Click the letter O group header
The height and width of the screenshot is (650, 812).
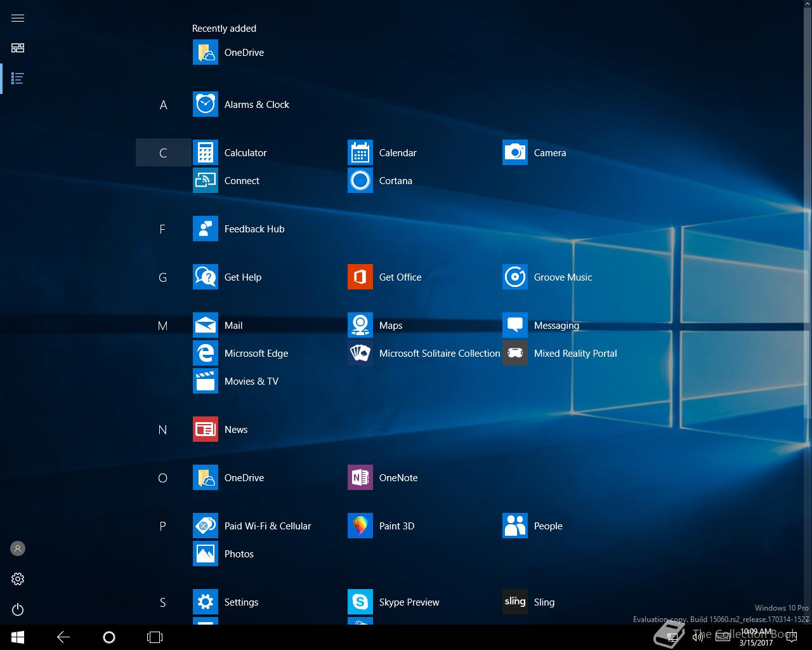click(x=163, y=478)
